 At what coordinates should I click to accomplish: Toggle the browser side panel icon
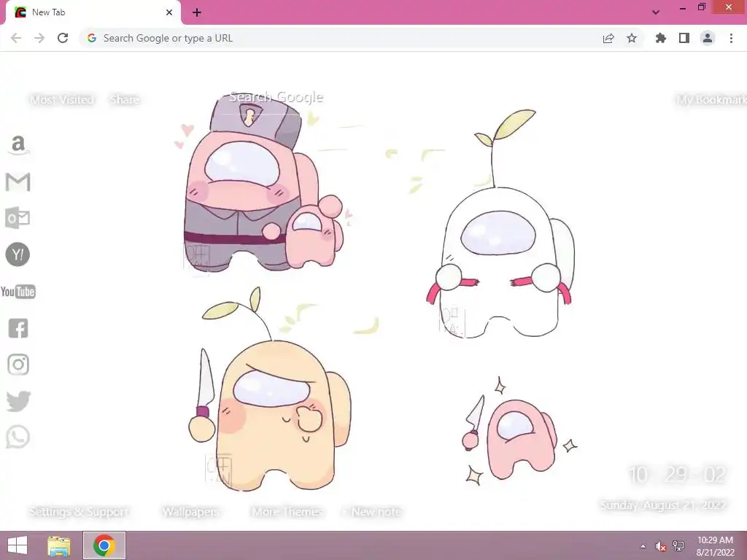pyautogui.click(x=684, y=38)
